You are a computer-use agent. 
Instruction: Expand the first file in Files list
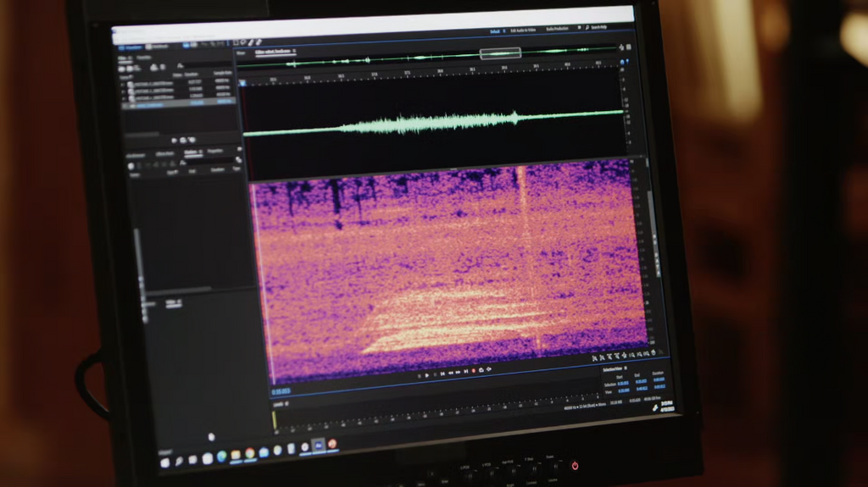point(124,85)
